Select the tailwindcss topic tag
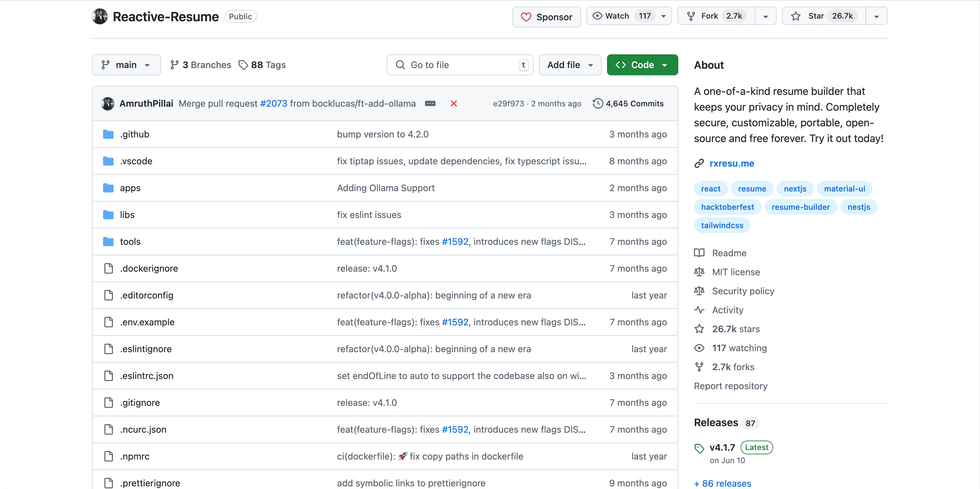The height and width of the screenshot is (489, 980). (x=722, y=225)
